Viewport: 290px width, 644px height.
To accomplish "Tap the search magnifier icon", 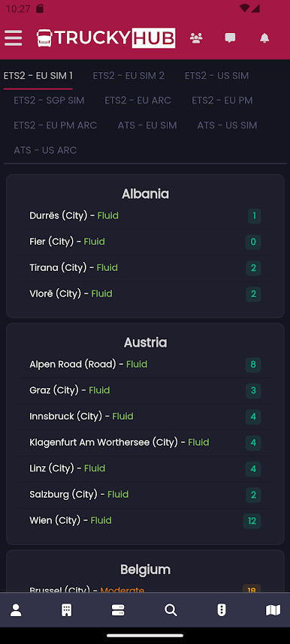I will coord(171,610).
